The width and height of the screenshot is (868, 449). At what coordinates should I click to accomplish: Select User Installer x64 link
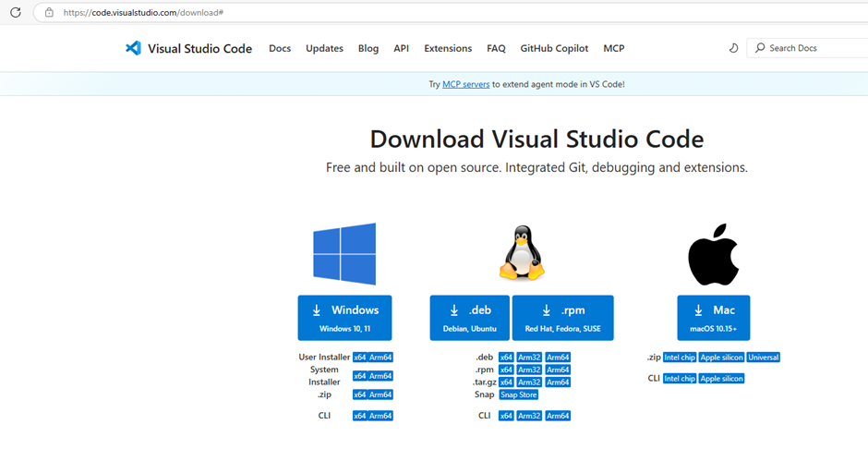(x=360, y=358)
